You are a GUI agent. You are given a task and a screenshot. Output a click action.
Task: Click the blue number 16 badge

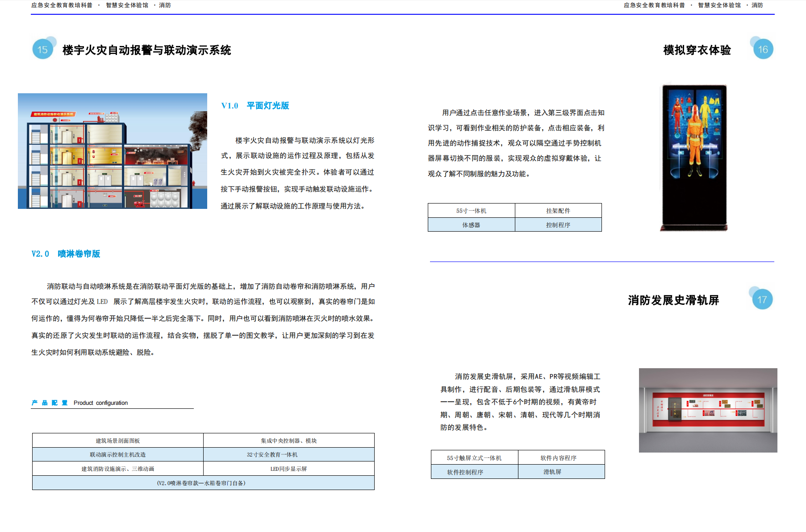click(763, 49)
